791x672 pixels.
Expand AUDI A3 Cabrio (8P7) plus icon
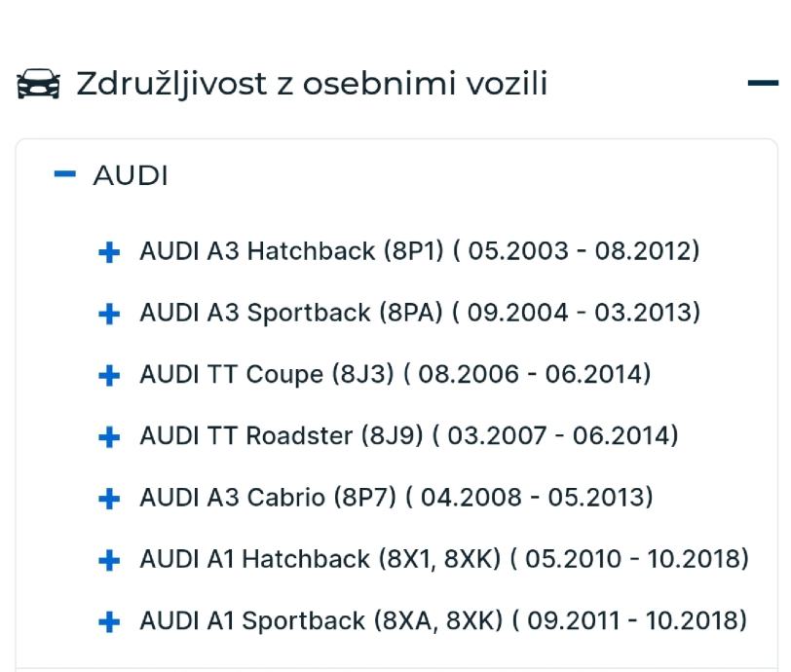[110, 498]
